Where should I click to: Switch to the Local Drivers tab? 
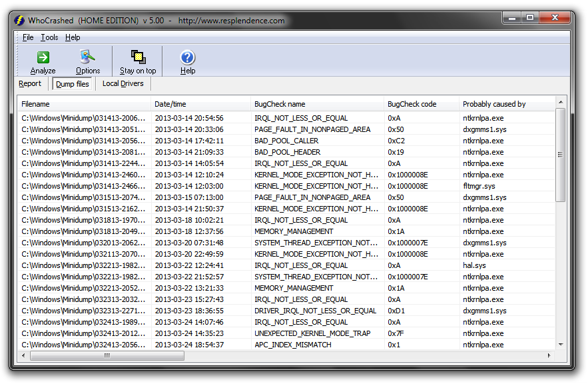pos(123,83)
